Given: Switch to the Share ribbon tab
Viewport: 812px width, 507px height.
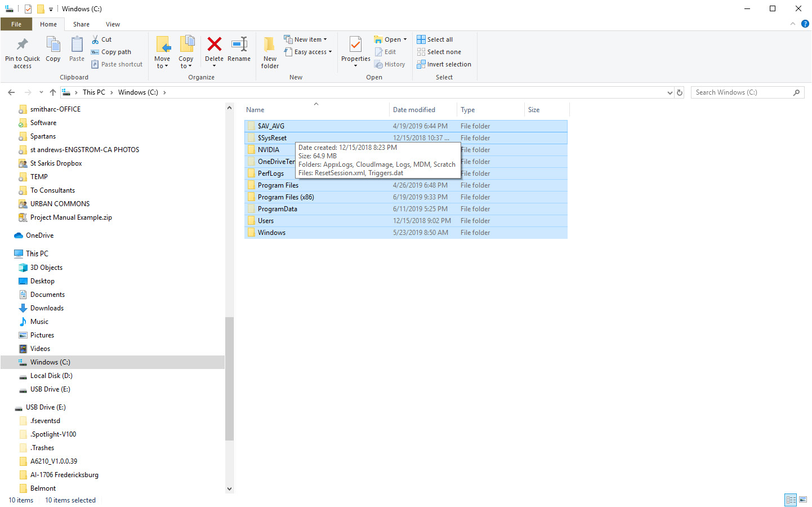Looking at the screenshot, I should click(81, 24).
